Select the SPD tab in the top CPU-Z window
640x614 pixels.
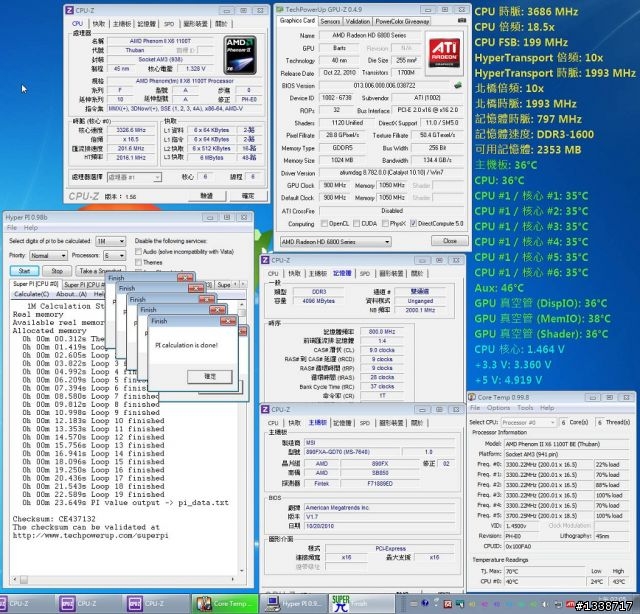coord(169,24)
